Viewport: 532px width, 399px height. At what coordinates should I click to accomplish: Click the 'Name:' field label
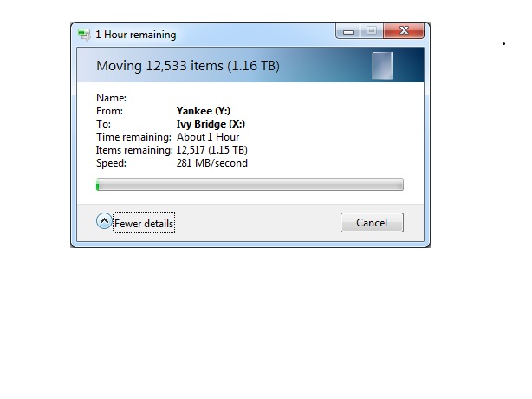pyautogui.click(x=111, y=98)
